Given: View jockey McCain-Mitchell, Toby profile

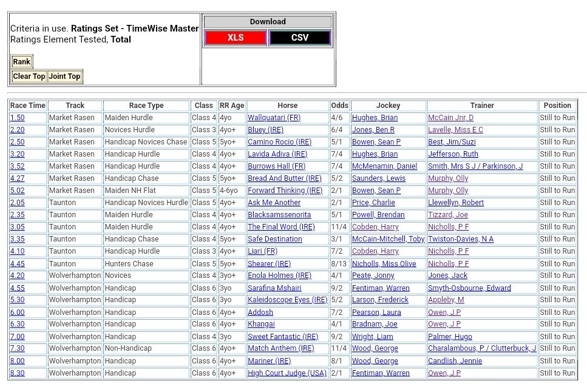Looking at the screenshot, I should tap(388, 239).
